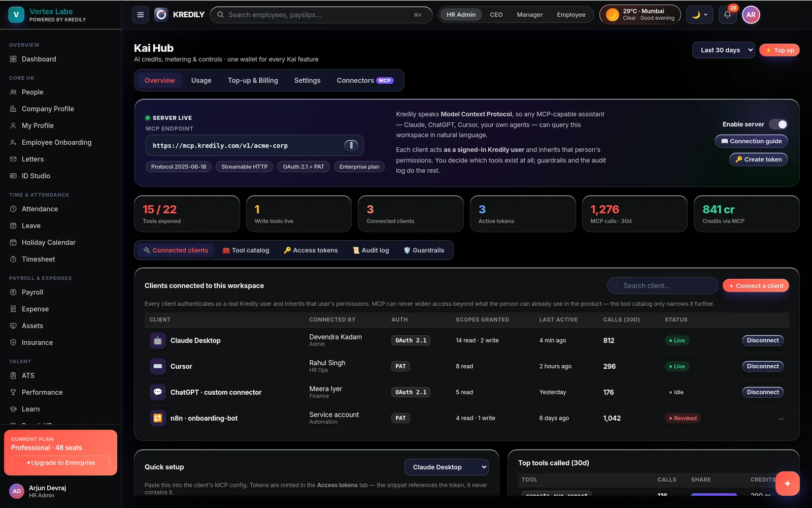Focus the Search employees, payslips field

coord(321,15)
